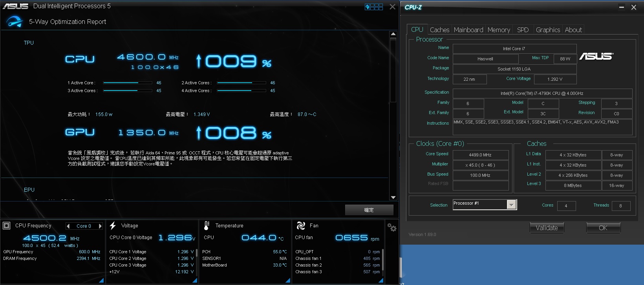
Task: Click the Cores count field
Action: pos(566,206)
